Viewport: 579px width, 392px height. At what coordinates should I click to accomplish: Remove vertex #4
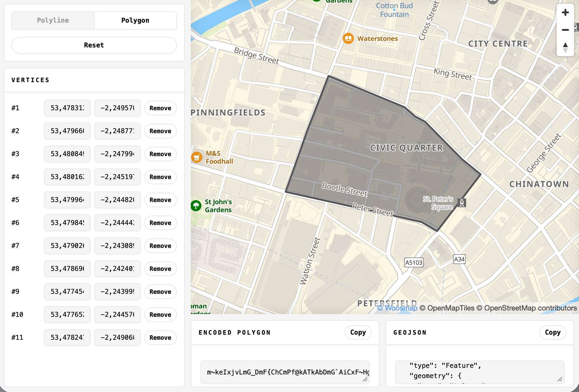[x=160, y=177]
